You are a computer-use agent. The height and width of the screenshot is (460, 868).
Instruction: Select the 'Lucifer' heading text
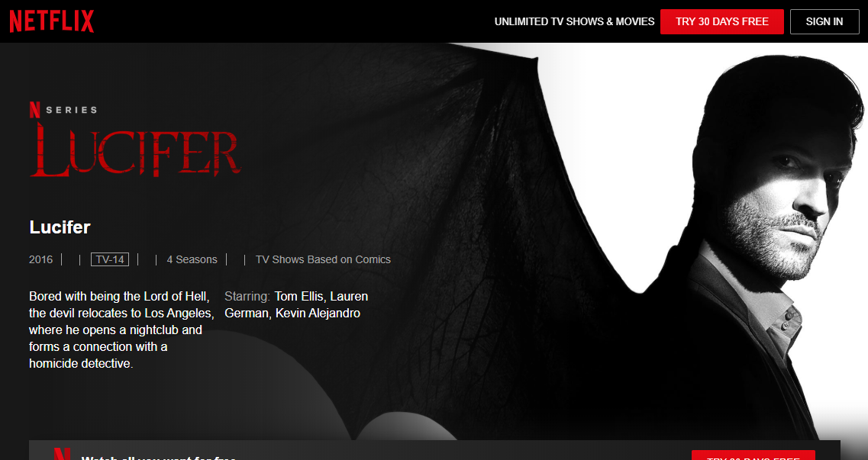60,227
